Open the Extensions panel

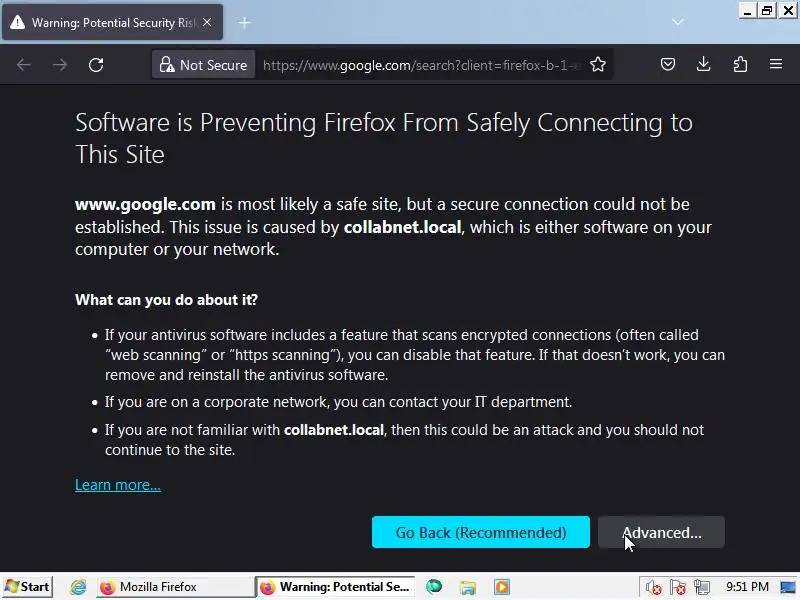pos(740,65)
